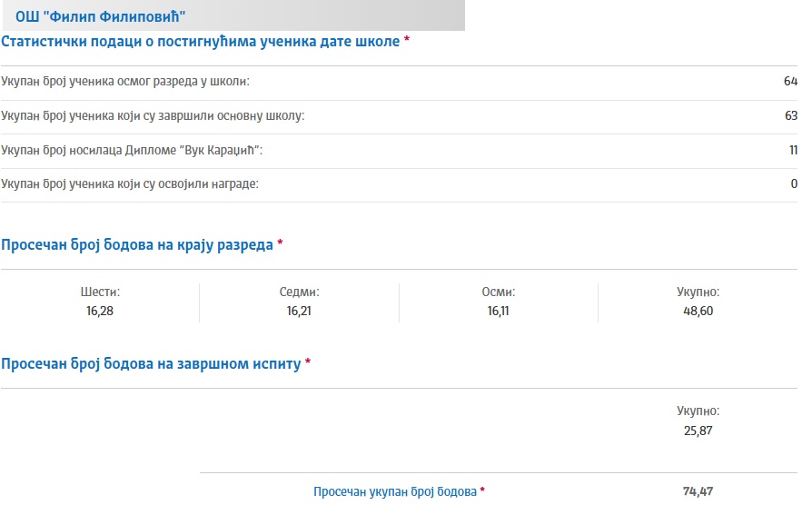Select heading Статистички подаци о постигнућима ученика дате школе
Image resolution: width=812 pixels, height=505 pixels.
point(201,42)
